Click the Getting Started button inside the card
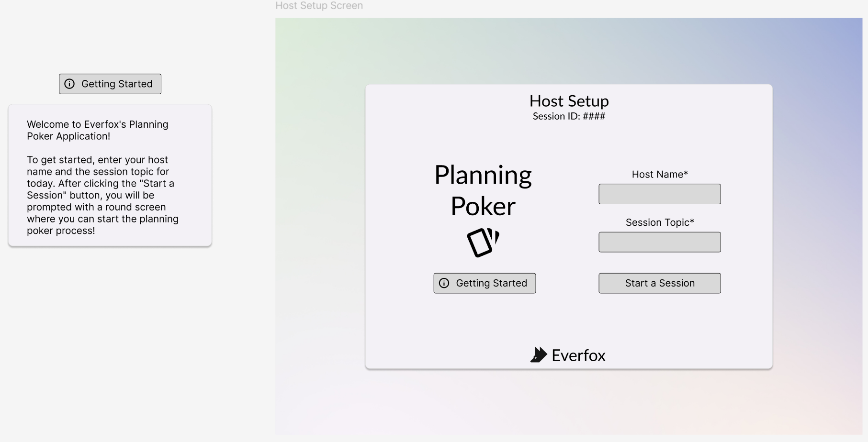Screen dimensions: 868x442 pos(484,283)
